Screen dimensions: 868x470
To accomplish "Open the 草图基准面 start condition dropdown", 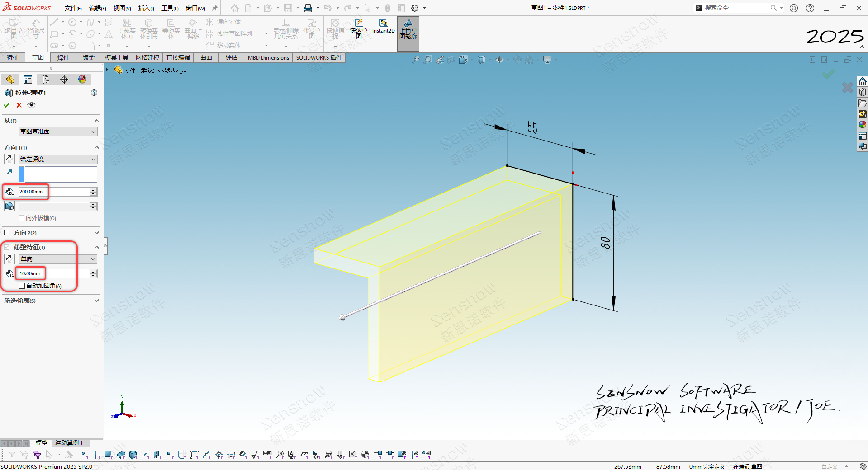I will click(58, 132).
